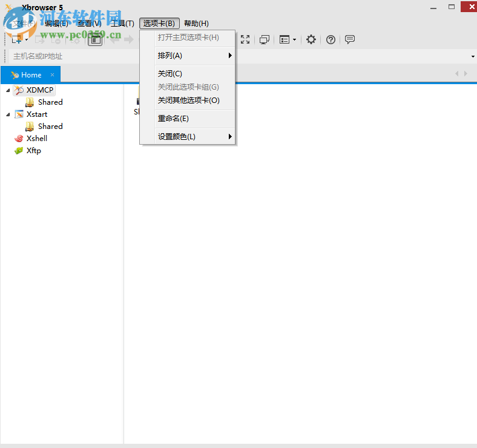Viewport: 477px width, 448px height.
Task: Select the Xshell tree item
Action: coord(37,139)
